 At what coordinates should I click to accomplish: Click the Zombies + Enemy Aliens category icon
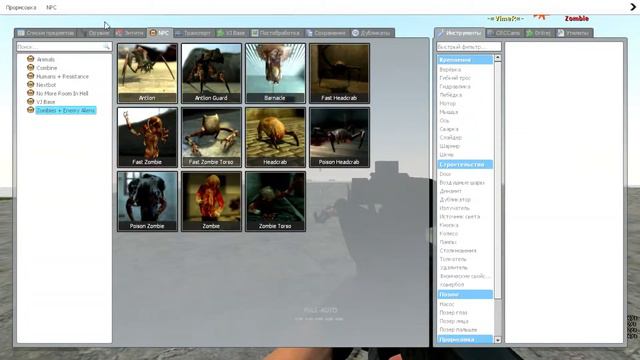pos(30,110)
